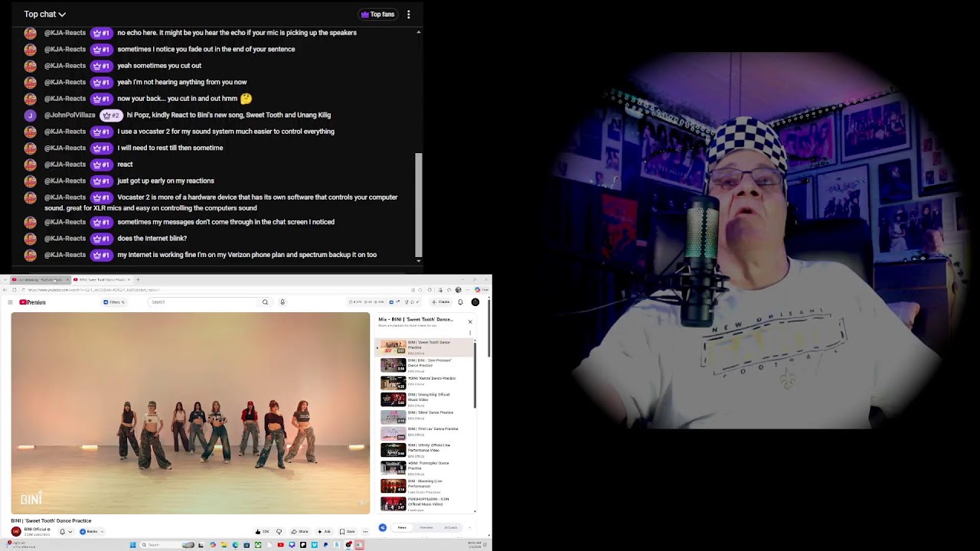Open more video actions ellipsis
This screenshot has height=551, width=980.
click(365, 532)
